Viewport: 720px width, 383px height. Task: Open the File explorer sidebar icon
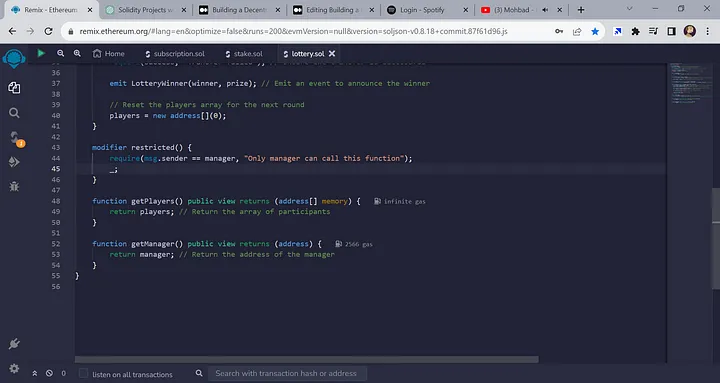(14, 87)
